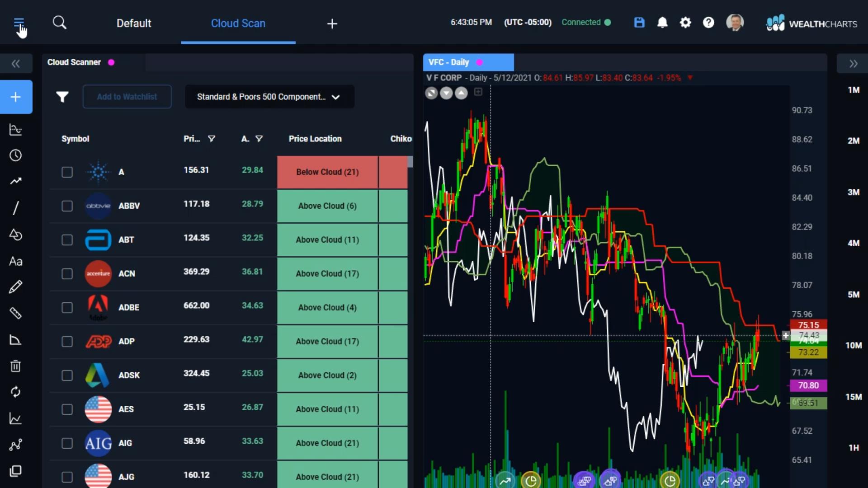
Task: Select the line chart icon near the sidebar bottom
Action: click(16, 418)
